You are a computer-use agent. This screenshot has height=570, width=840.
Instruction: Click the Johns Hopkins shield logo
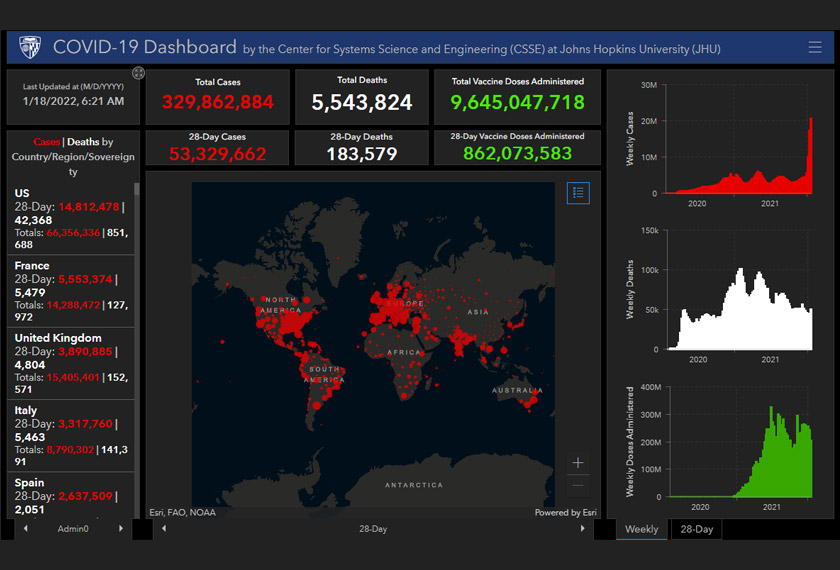(29, 47)
